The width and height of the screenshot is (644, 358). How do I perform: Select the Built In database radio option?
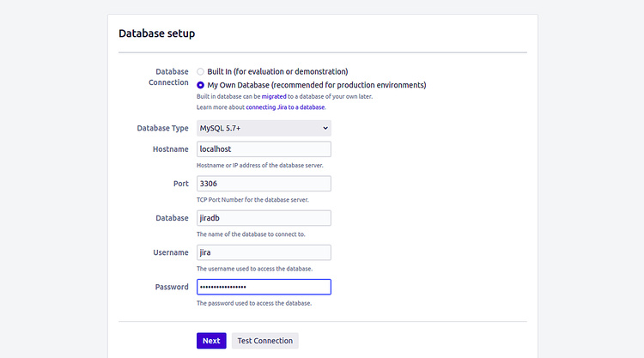click(200, 72)
